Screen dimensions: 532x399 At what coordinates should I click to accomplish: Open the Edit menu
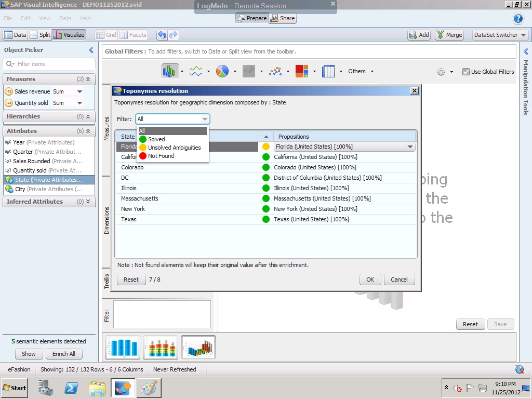[x=25, y=18]
